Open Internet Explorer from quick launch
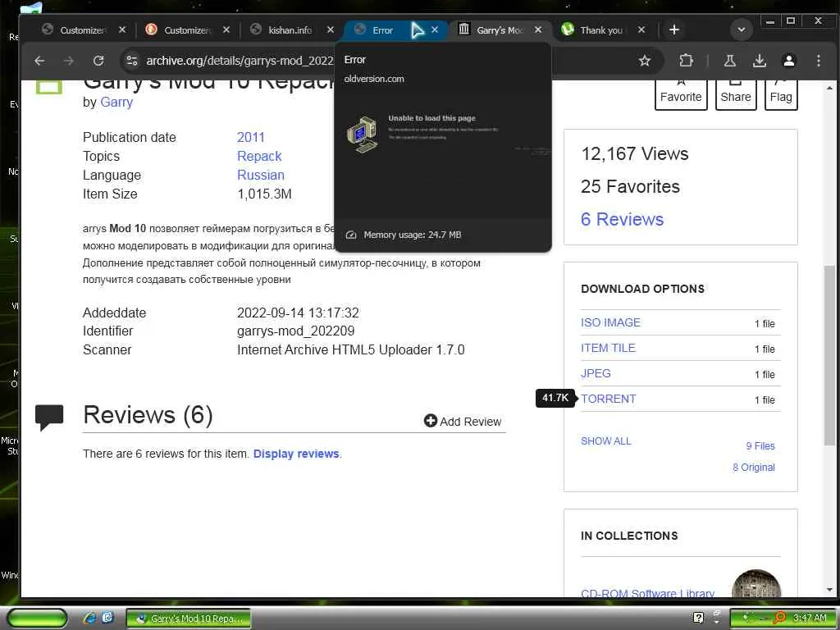 tap(89, 618)
